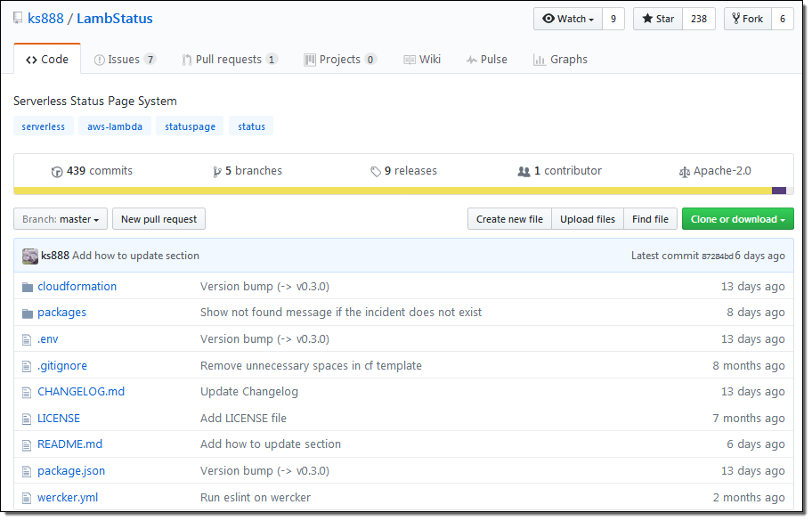Open commit 'Update Changelog'
Screen dimensions: 812x521
[x=249, y=392]
